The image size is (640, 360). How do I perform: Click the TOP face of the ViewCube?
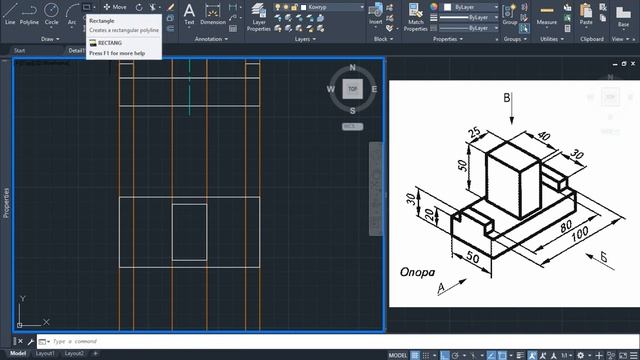pos(353,89)
